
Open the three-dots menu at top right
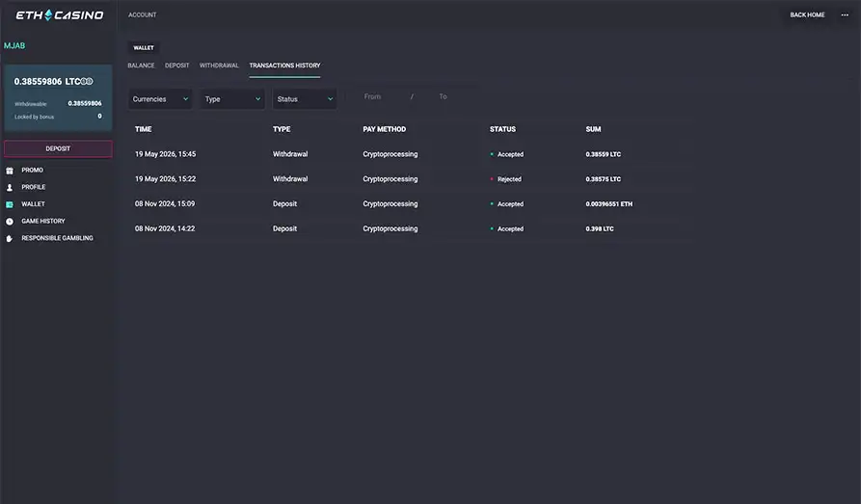(x=845, y=15)
